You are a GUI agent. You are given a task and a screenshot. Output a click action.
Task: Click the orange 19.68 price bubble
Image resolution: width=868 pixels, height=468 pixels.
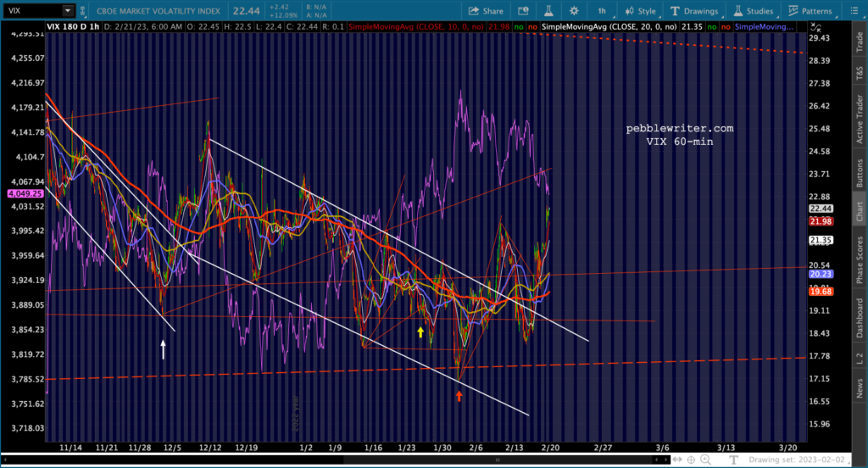click(x=821, y=292)
